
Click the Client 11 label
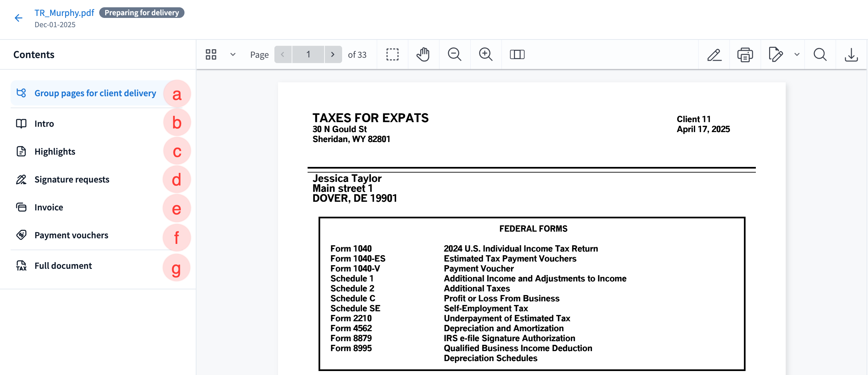(694, 119)
